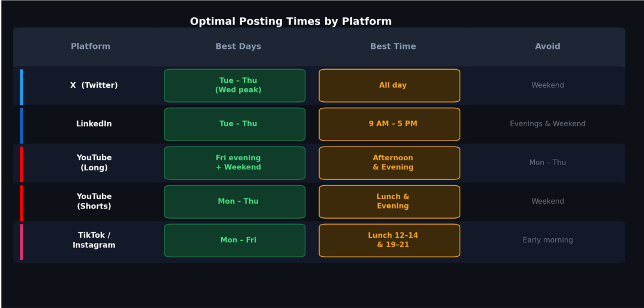The width and height of the screenshot is (644, 308).
Task: Click the YouTube (Shorts) platform label
Action: pyautogui.click(x=94, y=201)
